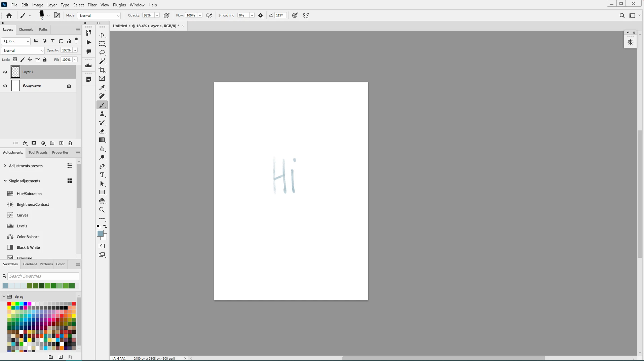This screenshot has width=644, height=361.
Task: Add a layer mask from the Layers panel
Action: 34,143
